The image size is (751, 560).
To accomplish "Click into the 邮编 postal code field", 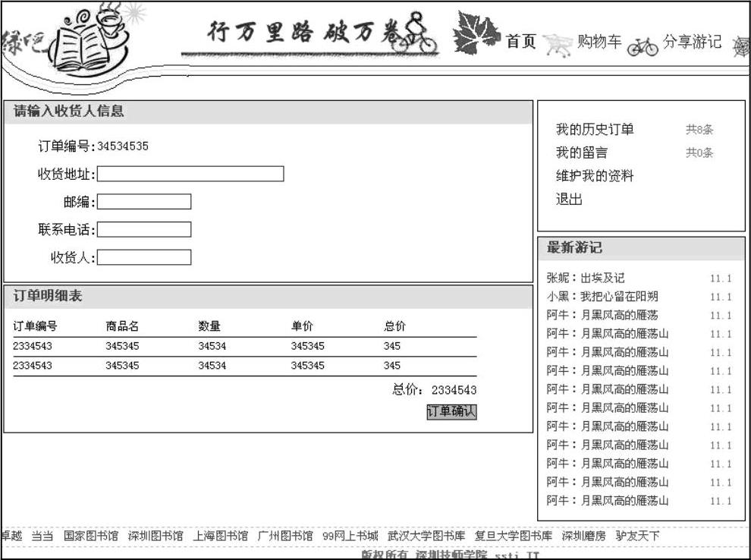I will pos(144,202).
